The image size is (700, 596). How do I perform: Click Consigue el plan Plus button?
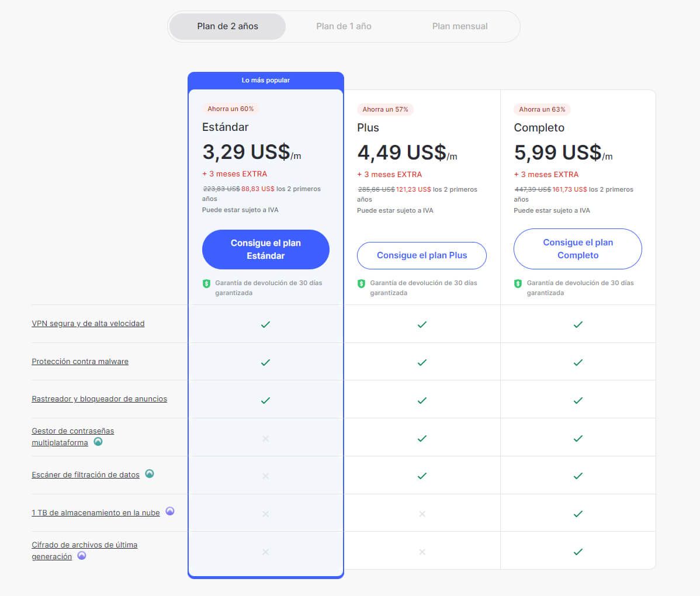click(x=422, y=255)
